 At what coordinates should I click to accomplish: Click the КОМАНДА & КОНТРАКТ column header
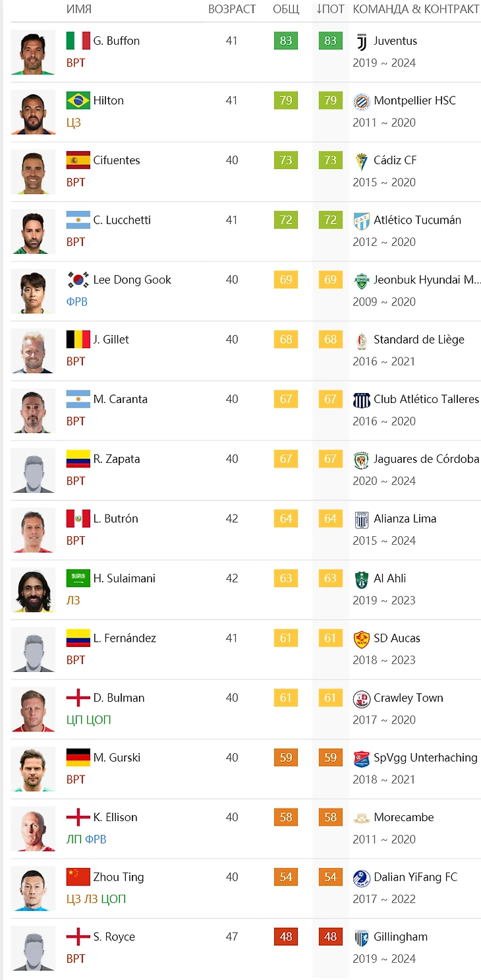coord(416,9)
